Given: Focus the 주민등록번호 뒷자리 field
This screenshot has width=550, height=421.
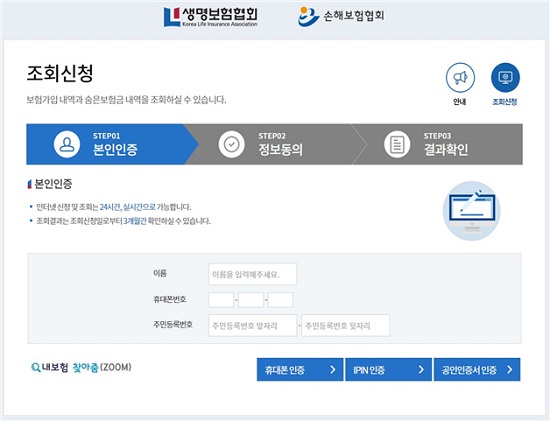Looking at the screenshot, I should (346, 326).
